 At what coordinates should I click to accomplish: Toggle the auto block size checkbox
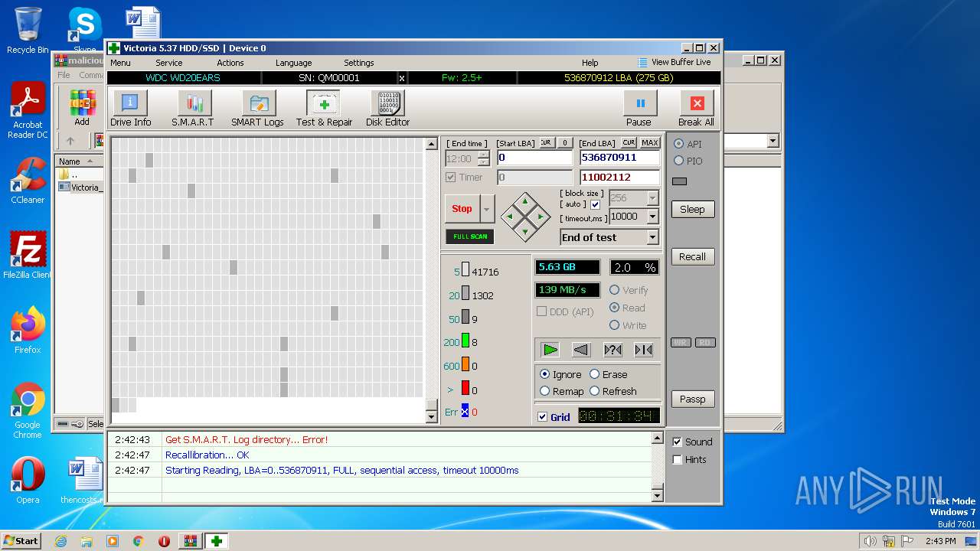[x=596, y=204]
